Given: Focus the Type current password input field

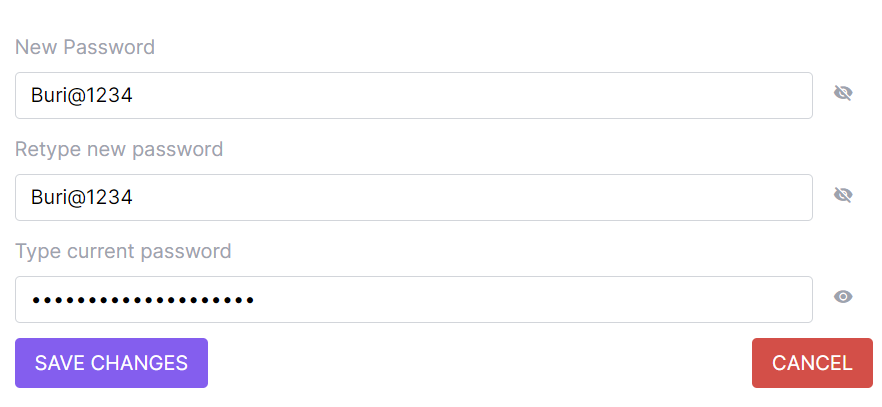Looking at the screenshot, I should point(413,300).
